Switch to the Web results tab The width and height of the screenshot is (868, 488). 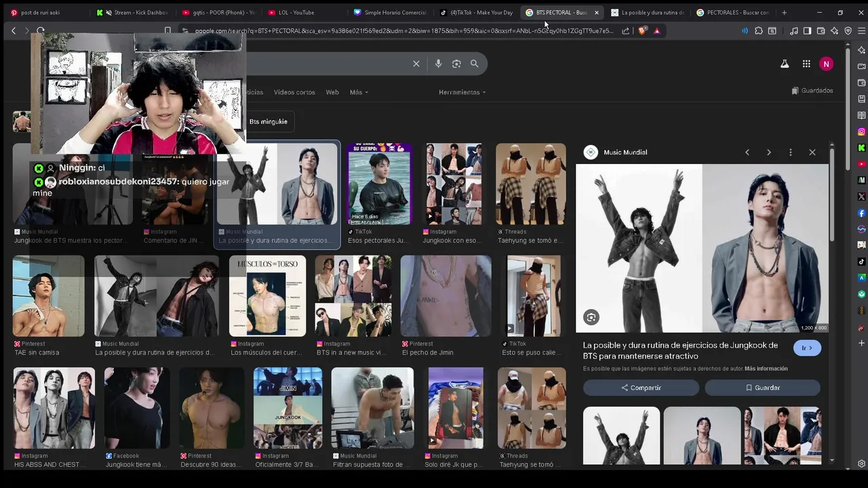(x=332, y=92)
